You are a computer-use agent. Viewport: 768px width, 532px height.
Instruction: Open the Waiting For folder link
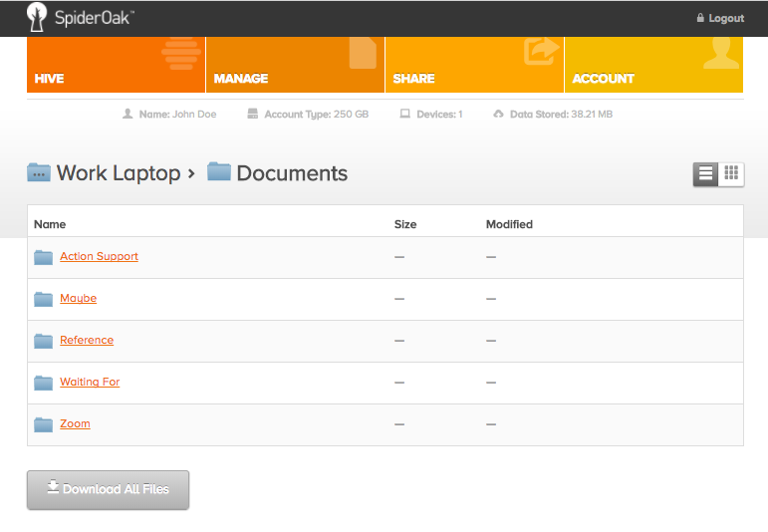(90, 383)
